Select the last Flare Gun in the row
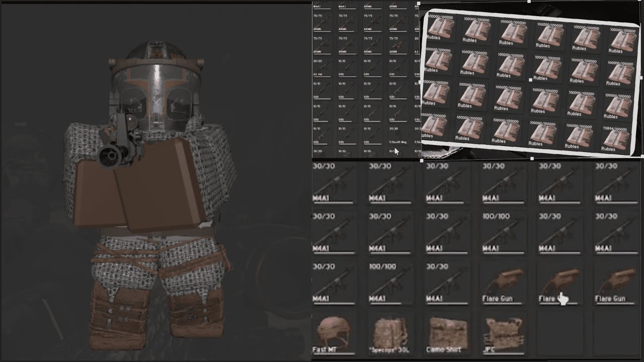 point(616,284)
